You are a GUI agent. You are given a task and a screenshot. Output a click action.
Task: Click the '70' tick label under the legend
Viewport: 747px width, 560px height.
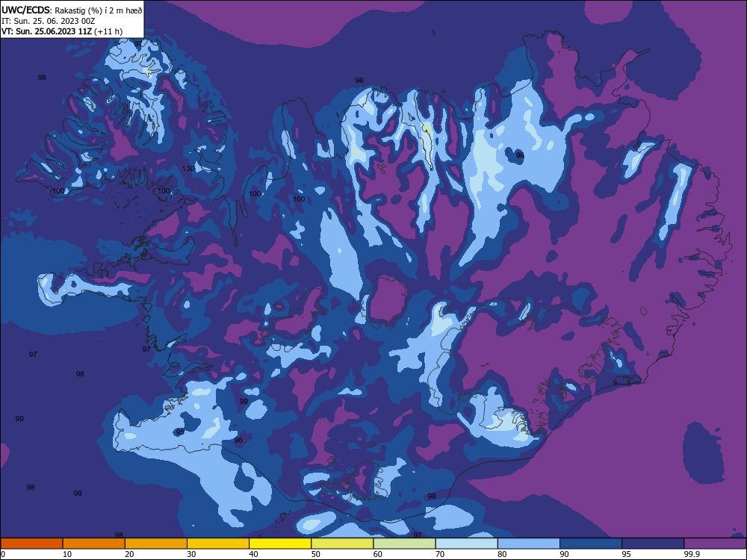click(440, 554)
